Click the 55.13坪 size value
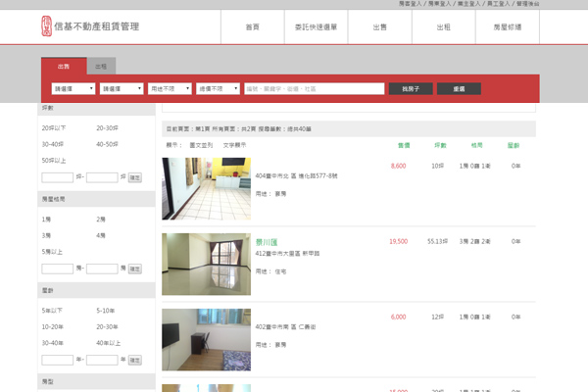This screenshot has height=392, width=588. (x=437, y=241)
